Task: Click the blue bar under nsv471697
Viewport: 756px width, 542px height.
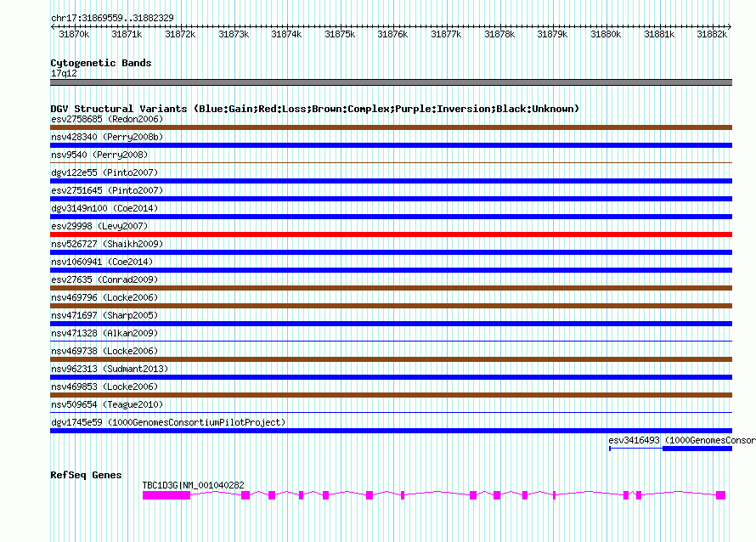Action: [391, 324]
